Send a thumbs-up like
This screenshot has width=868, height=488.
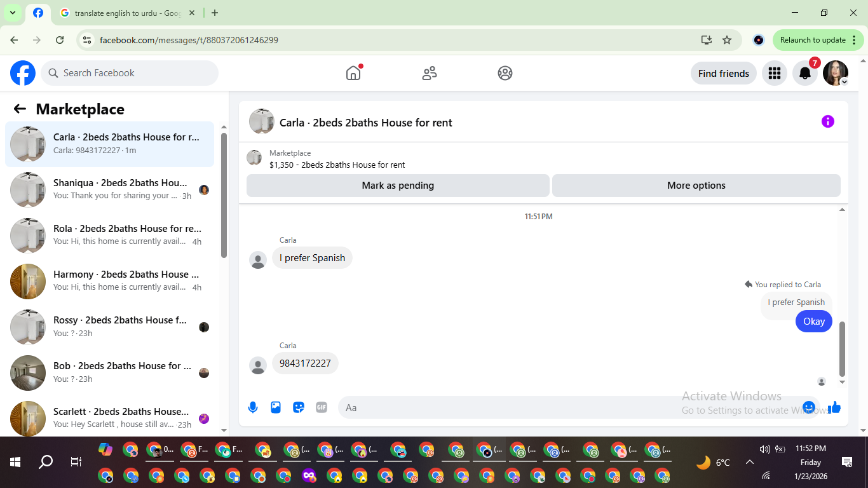click(834, 407)
